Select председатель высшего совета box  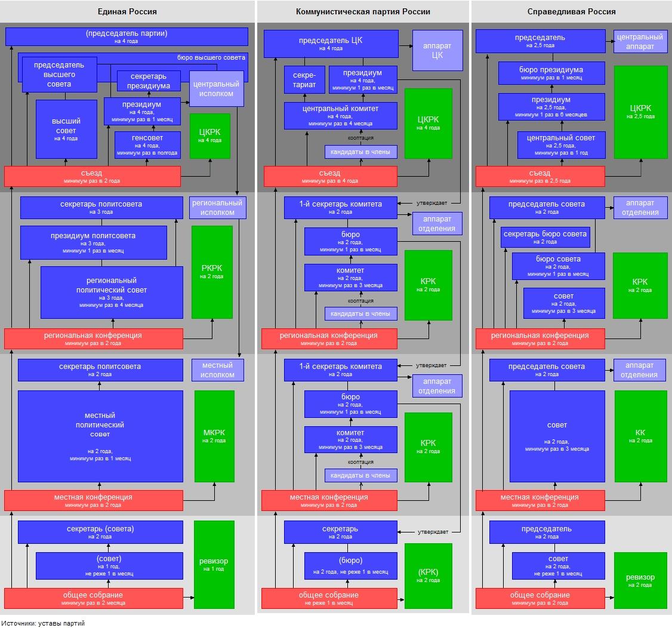coord(59,74)
